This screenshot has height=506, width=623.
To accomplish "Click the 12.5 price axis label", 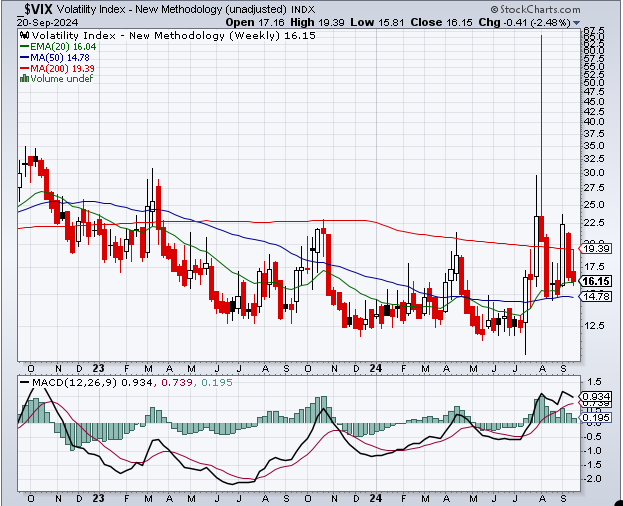I will [594, 326].
